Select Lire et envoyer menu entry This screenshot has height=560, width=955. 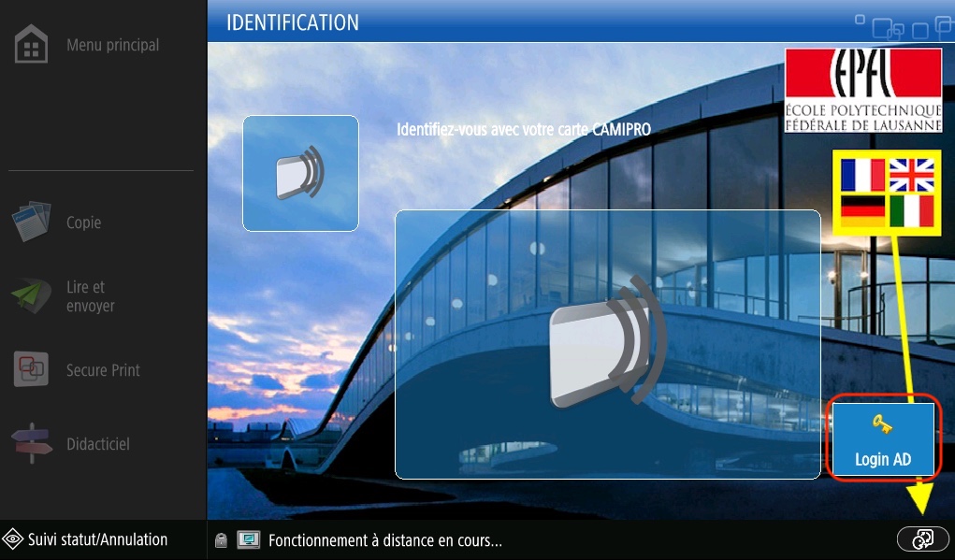pos(90,295)
